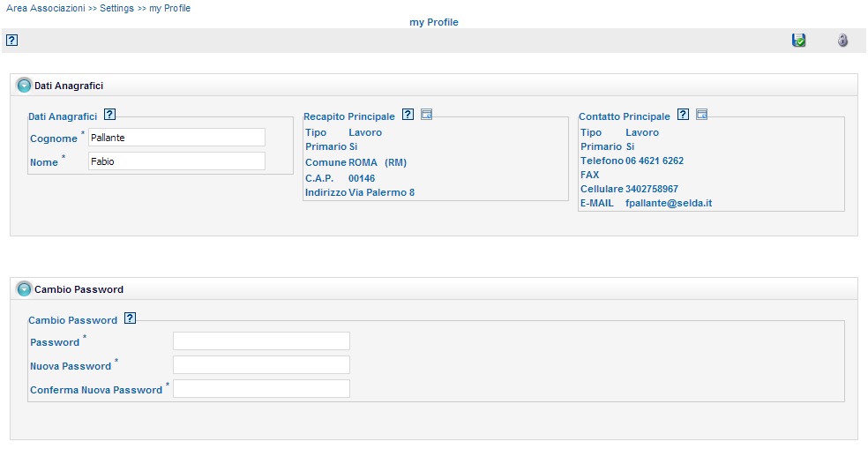Click the fpallante@selda.it email address
This screenshot has height=449, width=868.
pos(669,203)
